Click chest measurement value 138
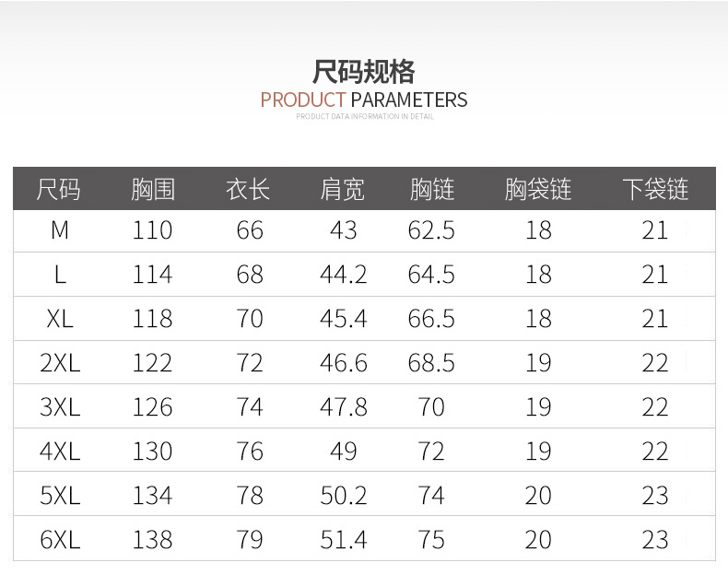The height and width of the screenshot is (575, 728). point(152,540)
